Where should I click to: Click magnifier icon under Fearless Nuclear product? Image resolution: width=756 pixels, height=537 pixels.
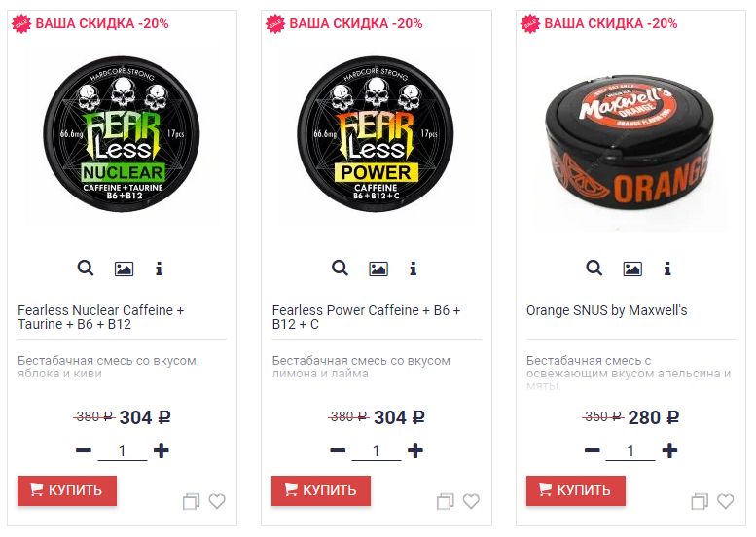click(x=86, y=268)
